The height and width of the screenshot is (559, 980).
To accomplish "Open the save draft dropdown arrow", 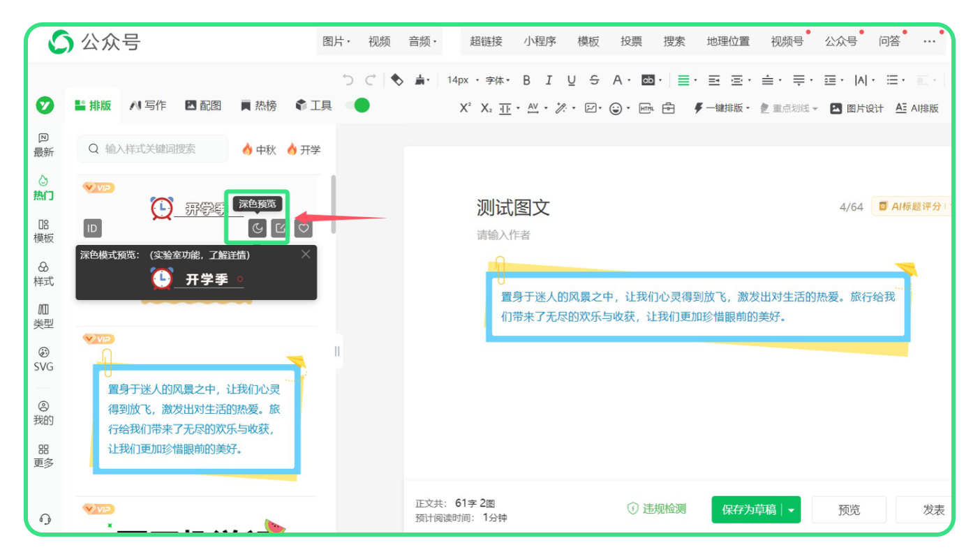I will [x=792, y=510].
